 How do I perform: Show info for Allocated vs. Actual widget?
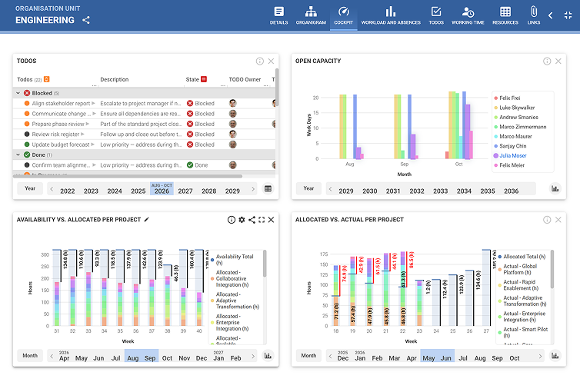click(547, 220)
